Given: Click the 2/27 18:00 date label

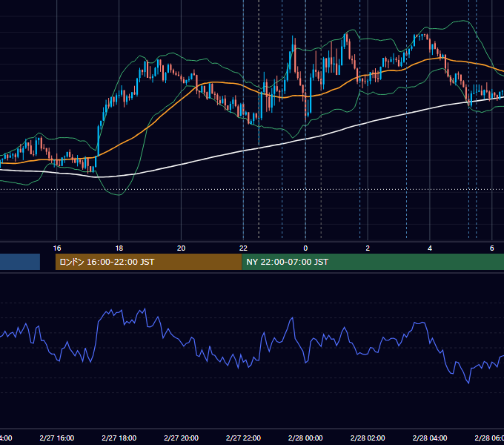Looking at the screenshot, I should tap(119, 438).
